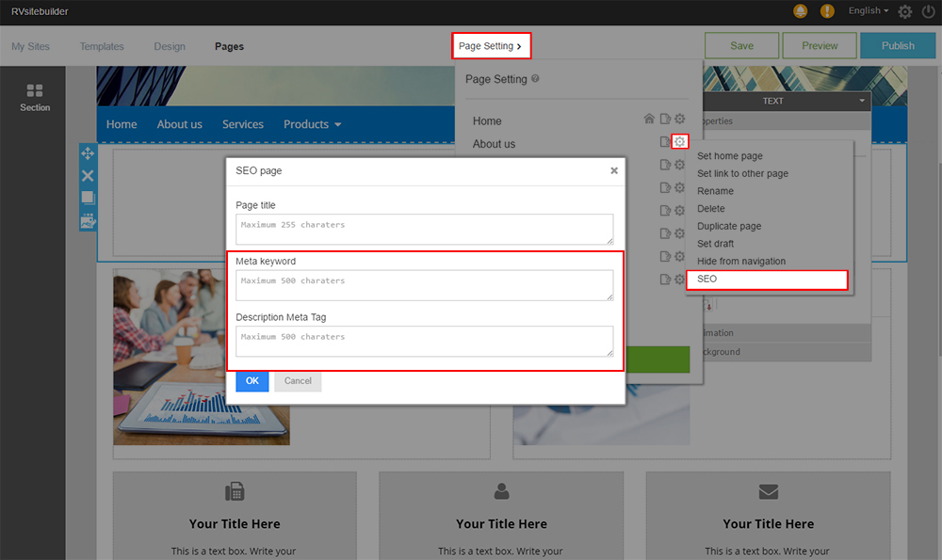
Task: Click into the Meta keyword field
Action: (x=424, y=285)
